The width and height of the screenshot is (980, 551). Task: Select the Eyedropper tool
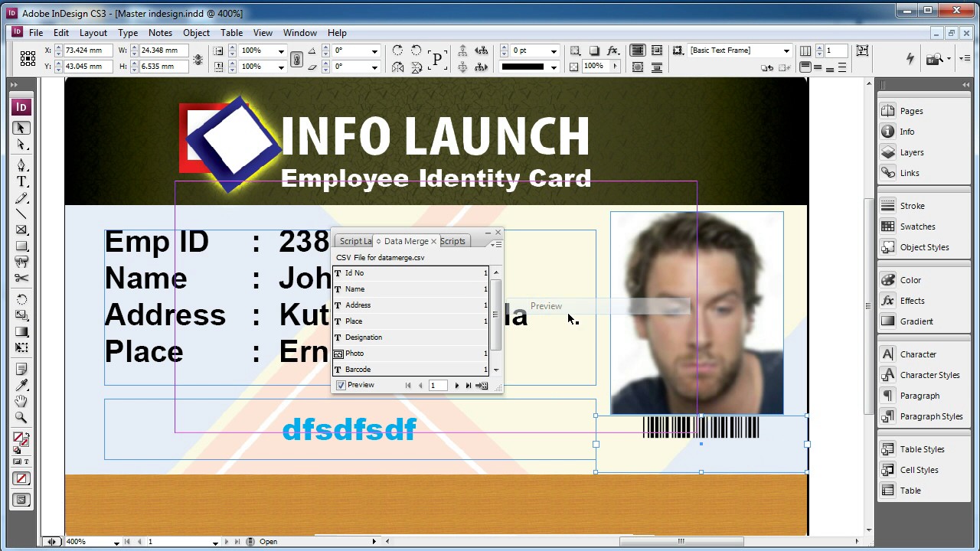(21, 385)
